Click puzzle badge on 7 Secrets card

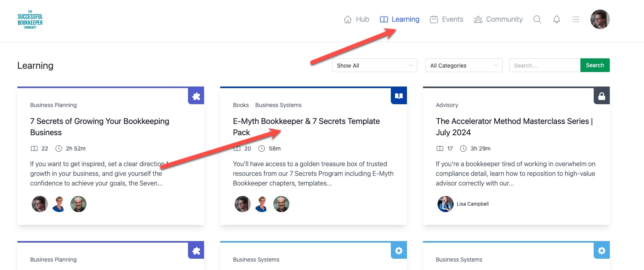[x=196, y=96]
